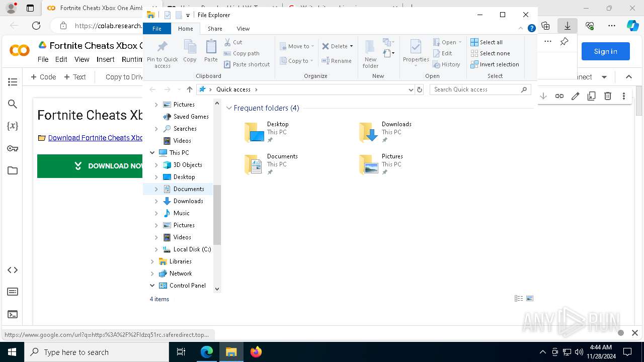The image size is (644, 362).
Task: Open Properties in ribbon
Action: (416, 54)
